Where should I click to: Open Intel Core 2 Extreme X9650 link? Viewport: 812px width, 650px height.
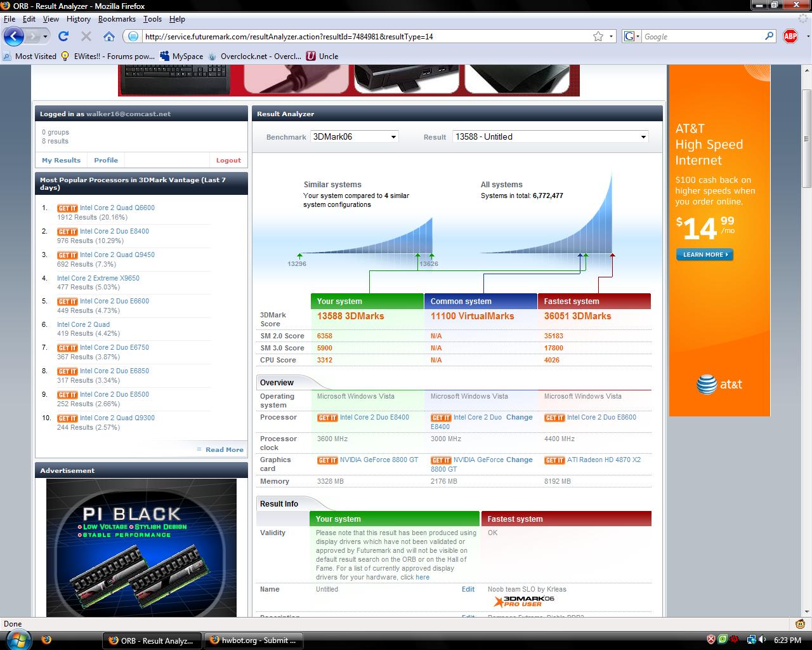coord(98,278)
